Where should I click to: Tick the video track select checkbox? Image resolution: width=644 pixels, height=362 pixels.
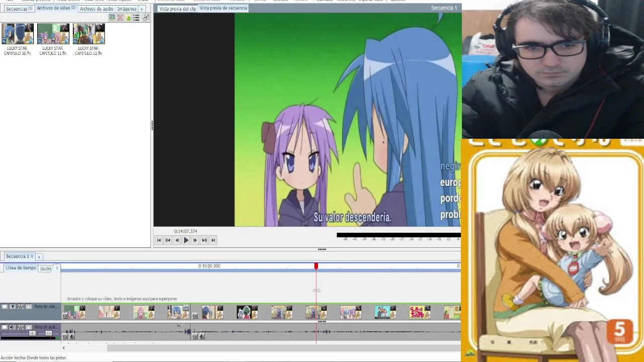pyautogui.click(x=5, y=307)
